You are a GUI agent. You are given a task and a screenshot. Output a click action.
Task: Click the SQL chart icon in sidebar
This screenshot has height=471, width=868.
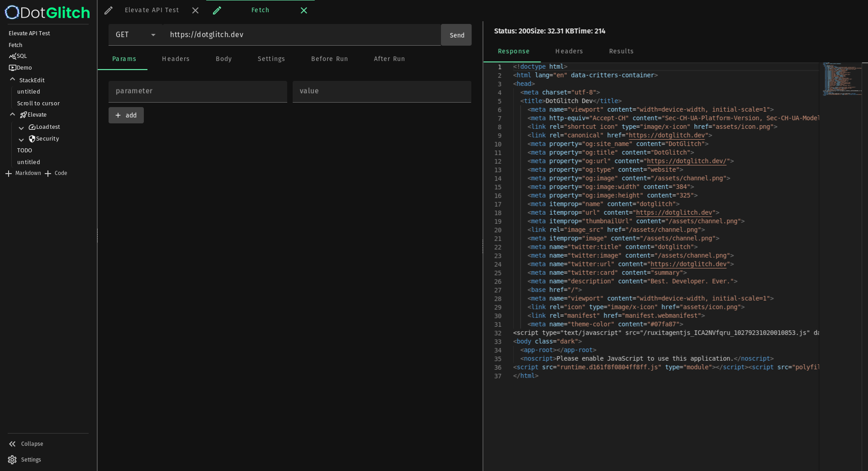coord(12,57)
